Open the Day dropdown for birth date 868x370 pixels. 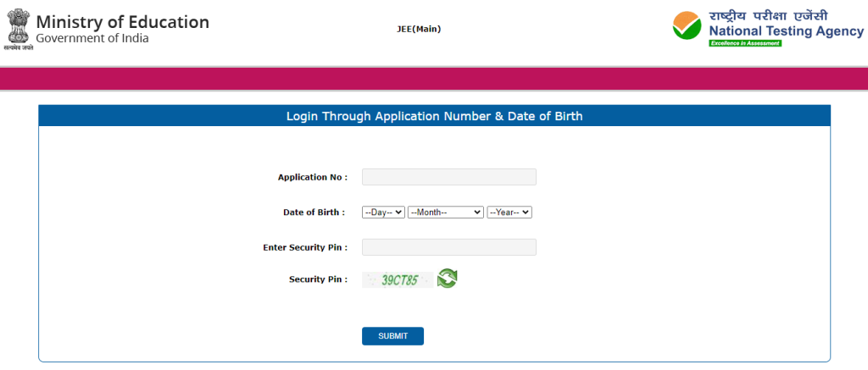pyautogui.click(x=383, y=213)
